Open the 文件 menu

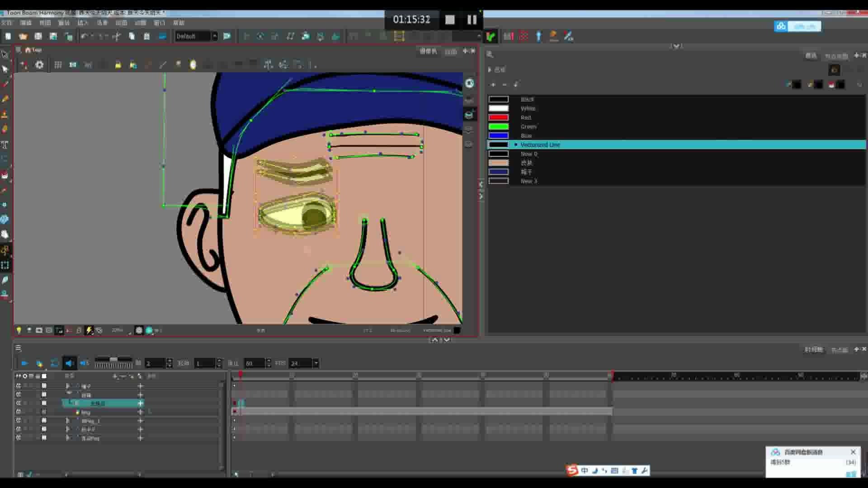click(x=8, y=23)
